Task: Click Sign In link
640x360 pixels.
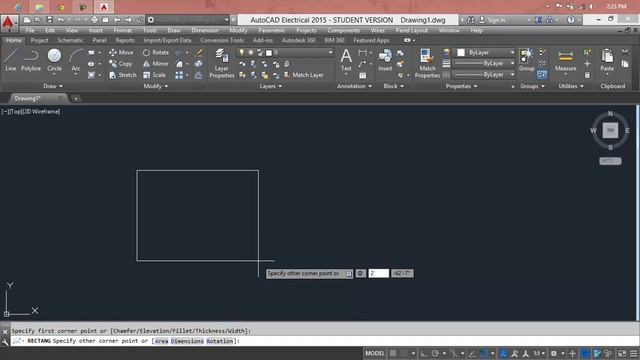Action: pyautogui.click(x=492, y=20)
